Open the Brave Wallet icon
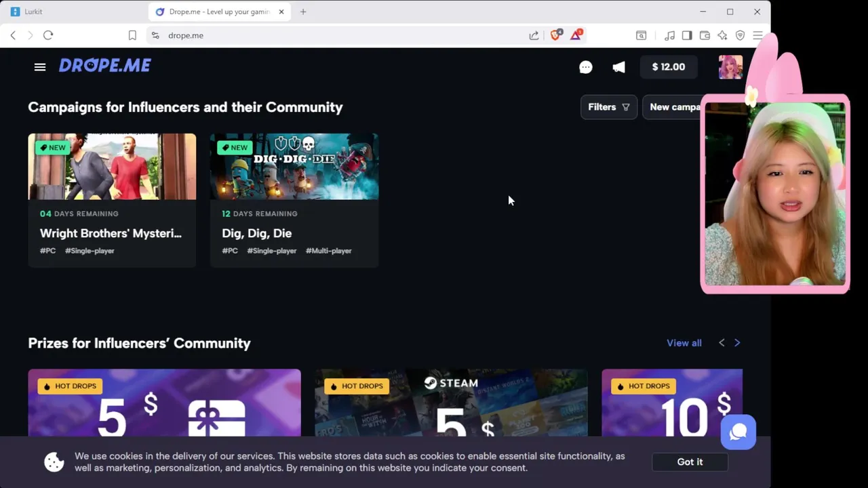Screen dimensions: 868x488 point(705,35)
